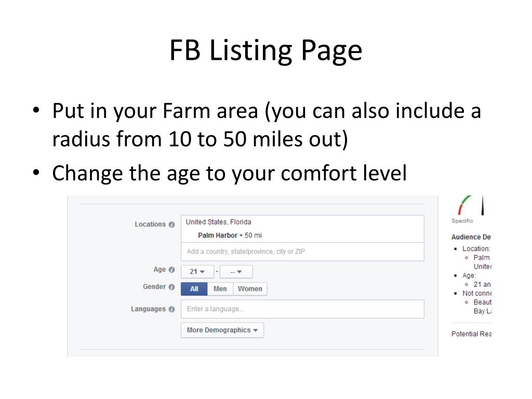Click the info icon beside Locations

pos(171,224)
